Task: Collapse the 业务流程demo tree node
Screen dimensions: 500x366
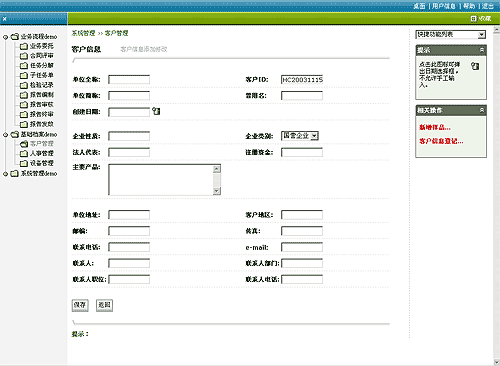Action: coord(5,37)
